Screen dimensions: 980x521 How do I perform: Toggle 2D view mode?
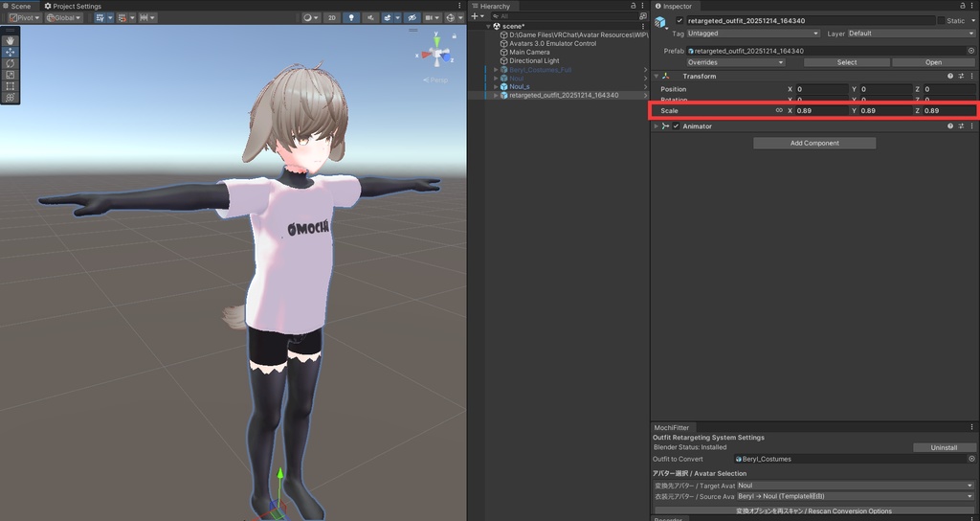coord(332,17)
